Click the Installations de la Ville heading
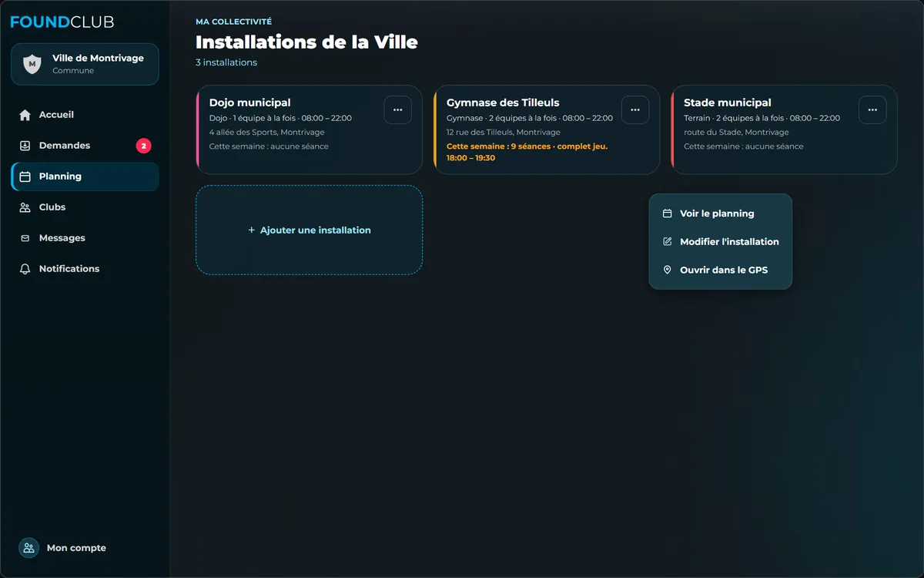This screenshot has width=924, height=578. point(306,42)
